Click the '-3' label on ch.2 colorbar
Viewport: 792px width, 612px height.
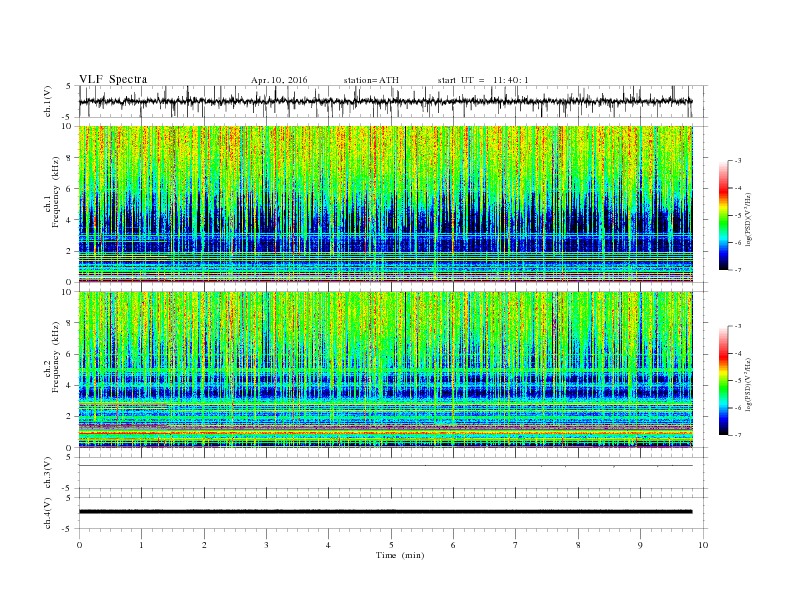click(x=737, y=326)
